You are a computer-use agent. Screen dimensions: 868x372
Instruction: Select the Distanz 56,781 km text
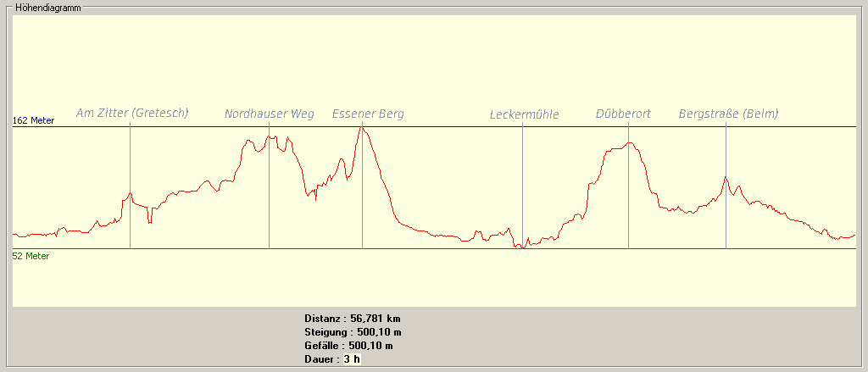[352, 319]
